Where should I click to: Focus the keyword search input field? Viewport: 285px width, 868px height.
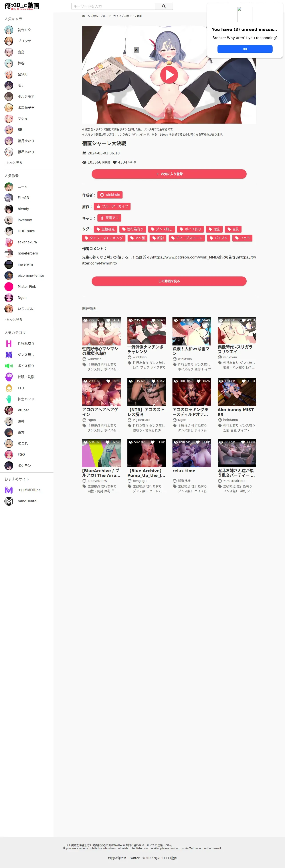click(x=113, y=6)
